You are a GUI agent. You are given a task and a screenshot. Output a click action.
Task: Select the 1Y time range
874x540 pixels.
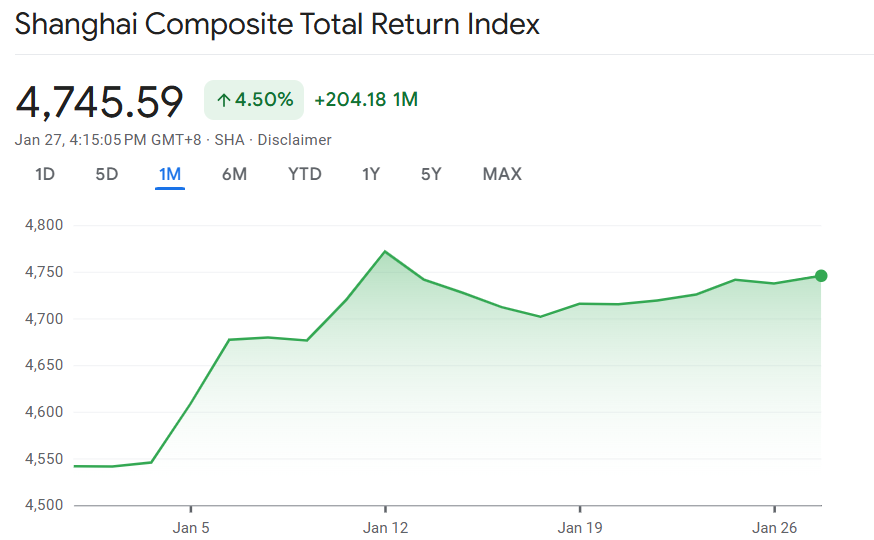pyautogui.click(x=371, y=174)
